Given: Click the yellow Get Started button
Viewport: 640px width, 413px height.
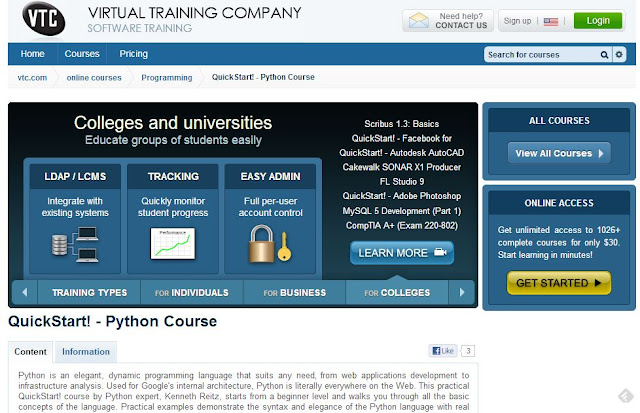Looking at the screenshot, I should click(559, 283).
